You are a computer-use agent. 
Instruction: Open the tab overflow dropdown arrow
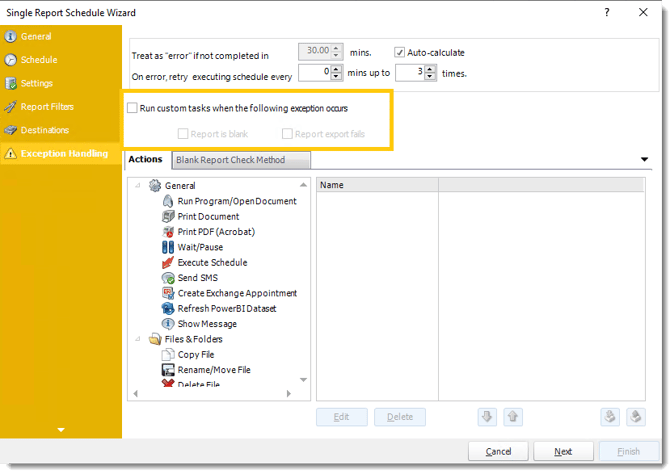[644, 160]
